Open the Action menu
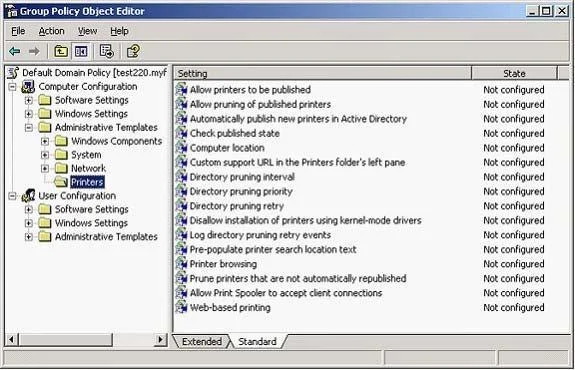575x370 pixels. pyautogui.click(x=51, y=31)
